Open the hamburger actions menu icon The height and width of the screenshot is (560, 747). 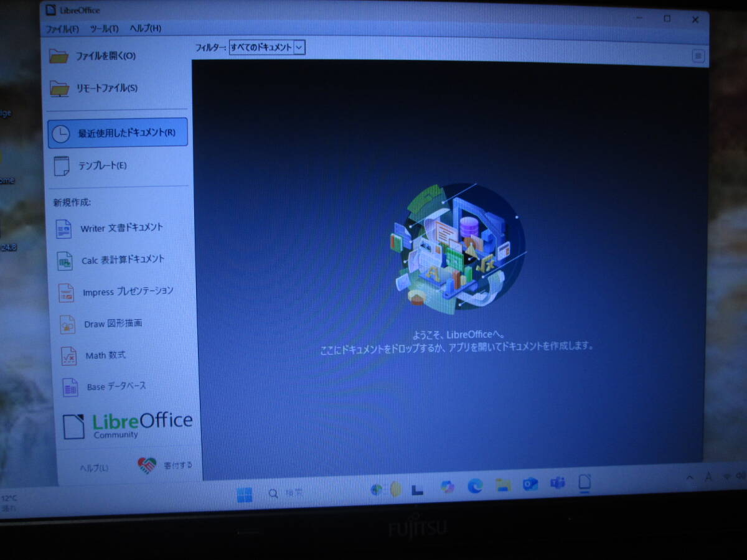pyautogui.click(x=698, y=57)
